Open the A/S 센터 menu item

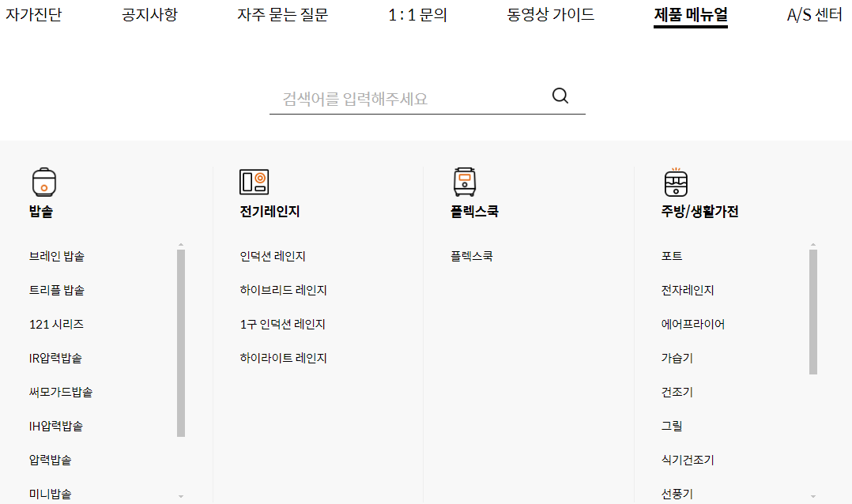coord(813,14)
